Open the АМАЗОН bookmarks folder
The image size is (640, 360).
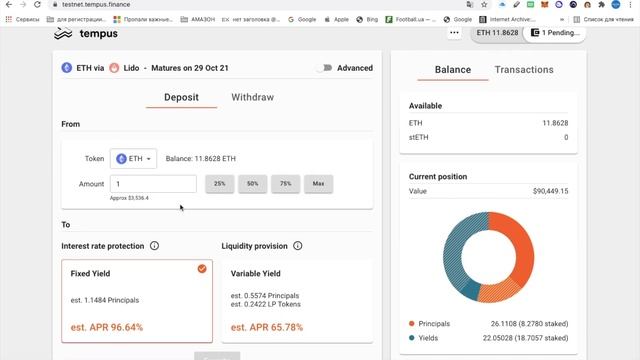[x=198, y=19]
